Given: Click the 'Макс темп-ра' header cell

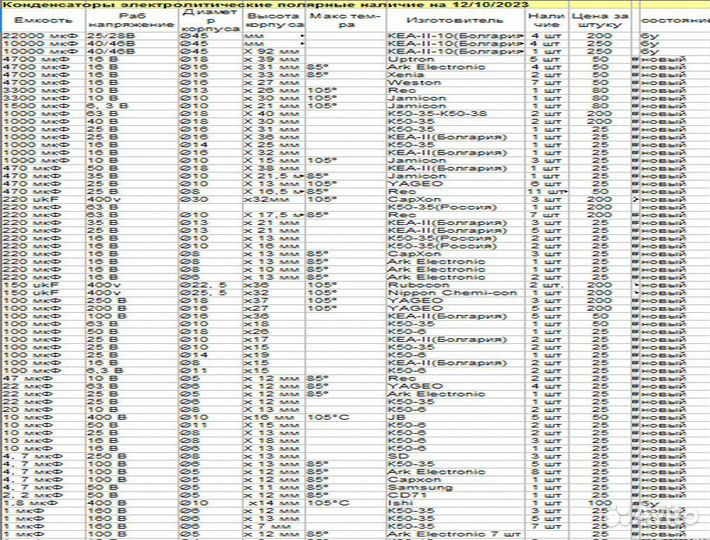Looking at the screenshot, I should point(344,20).
